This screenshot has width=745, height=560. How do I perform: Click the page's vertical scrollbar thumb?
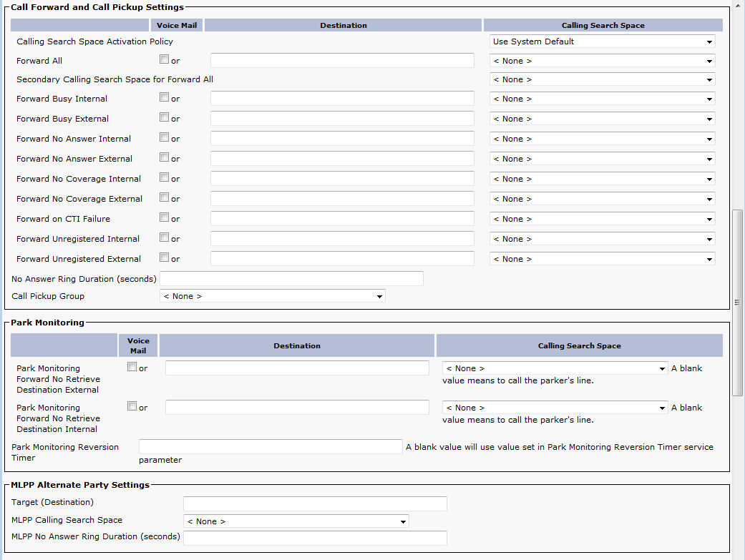pos(738,302)
